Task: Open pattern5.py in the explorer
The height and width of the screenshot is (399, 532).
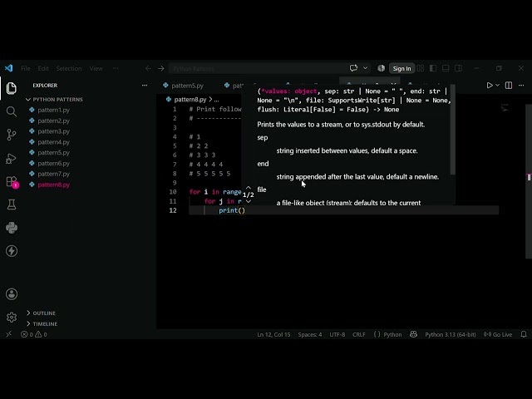Action: 53,153
